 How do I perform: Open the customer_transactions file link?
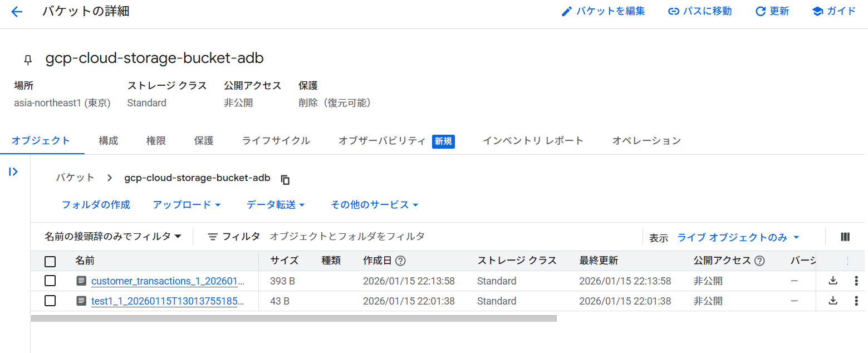(168, 281)
